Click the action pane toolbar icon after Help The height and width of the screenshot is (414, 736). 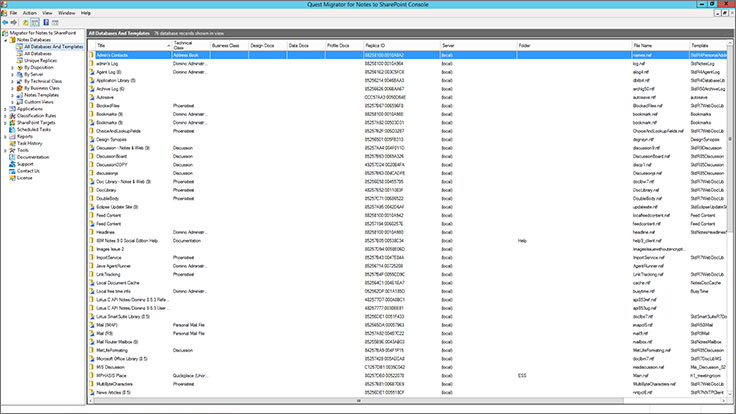tap(55, 23)
